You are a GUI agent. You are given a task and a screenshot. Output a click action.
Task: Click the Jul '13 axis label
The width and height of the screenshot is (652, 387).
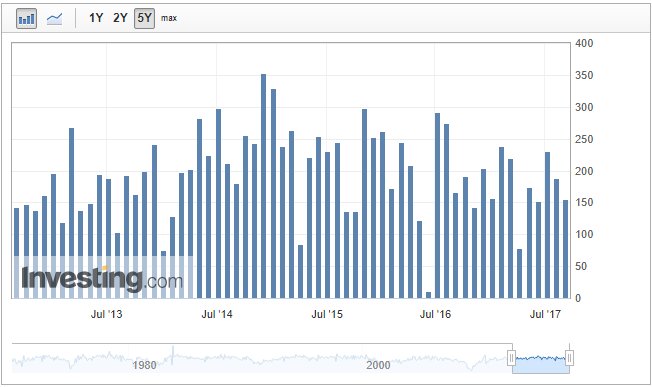pos(106,314)
